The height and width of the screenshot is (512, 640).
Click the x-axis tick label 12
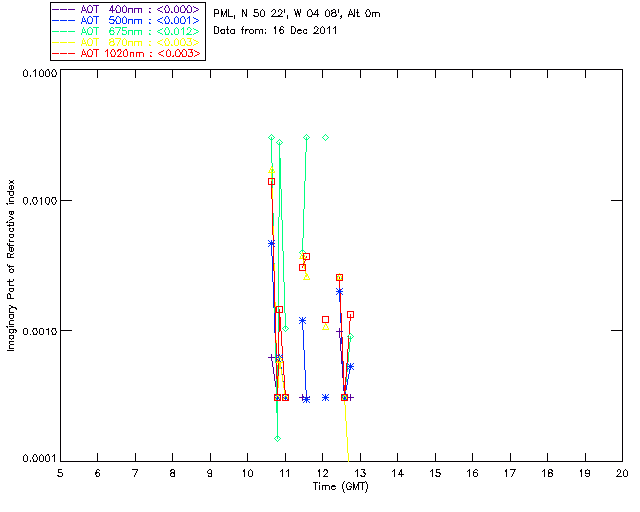pyautogui.click(x=322, y=473)
